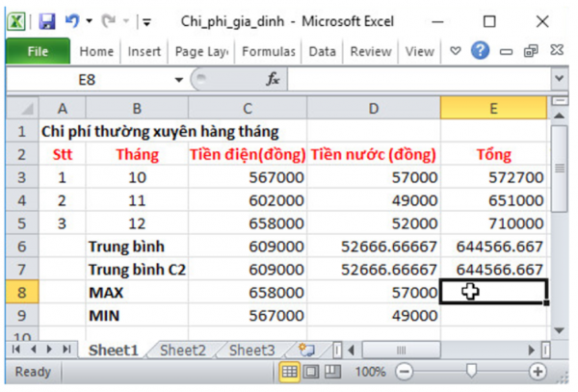Click the vertical scrollbar down arrow

click(560, 330)
